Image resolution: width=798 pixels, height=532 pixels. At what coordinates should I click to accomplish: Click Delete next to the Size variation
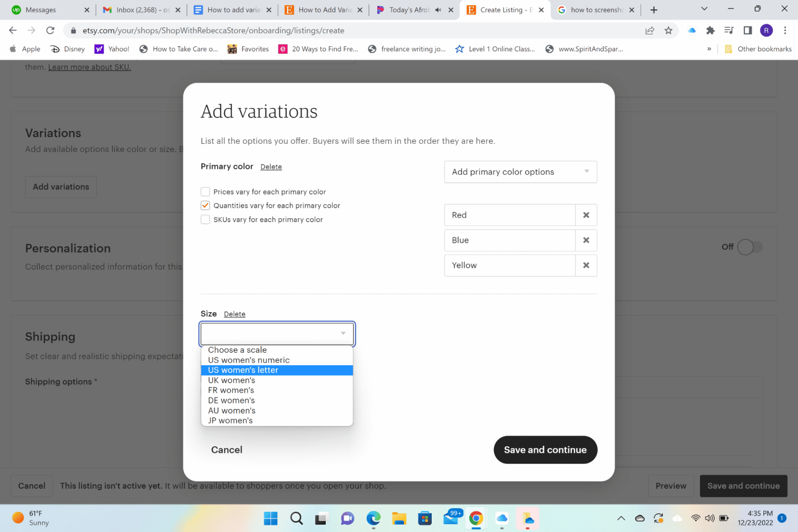point(234,314)
